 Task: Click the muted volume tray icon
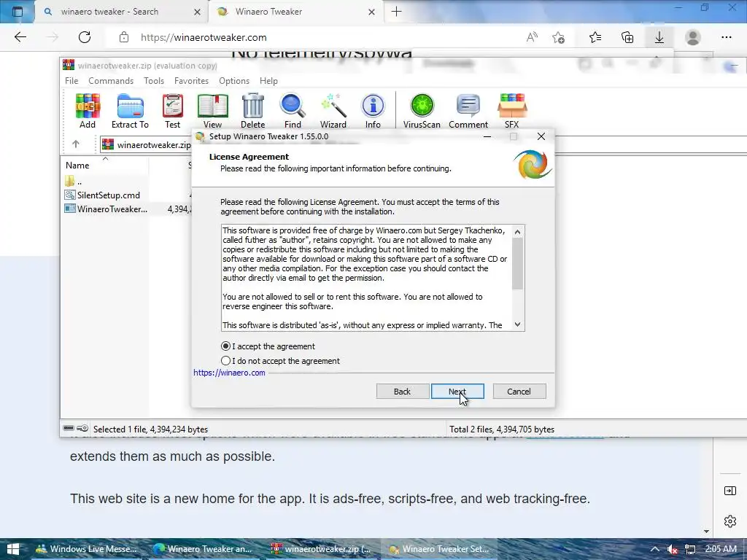point(672,550)
